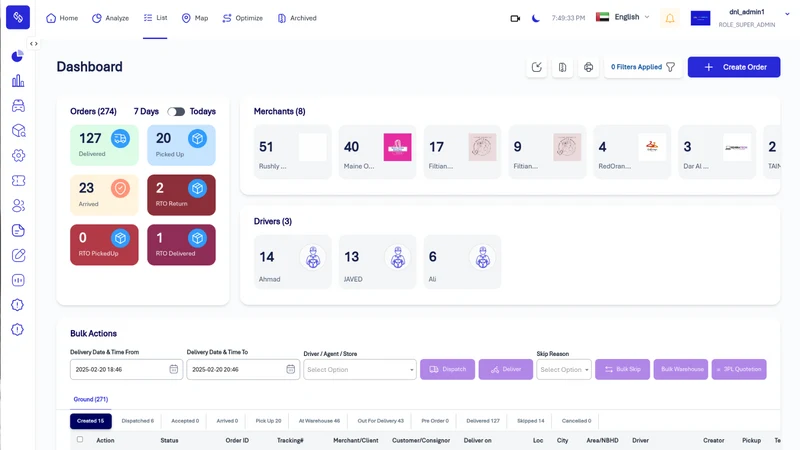Click the print icon button
800x450 pixels.
[588, 67]
